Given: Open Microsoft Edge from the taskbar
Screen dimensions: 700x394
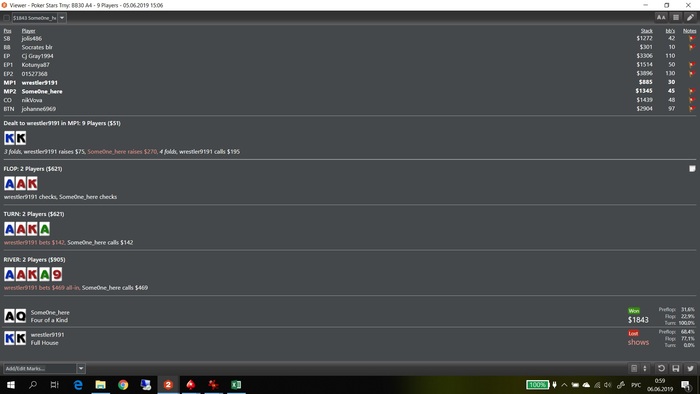Looking at the screenshot, I should point(78,385).
